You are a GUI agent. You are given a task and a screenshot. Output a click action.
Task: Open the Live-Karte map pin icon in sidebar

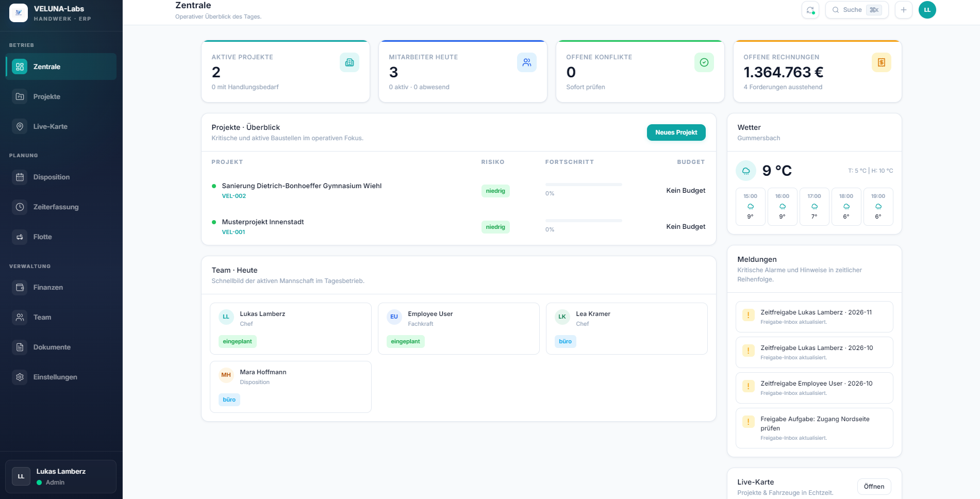pos(20,126)
